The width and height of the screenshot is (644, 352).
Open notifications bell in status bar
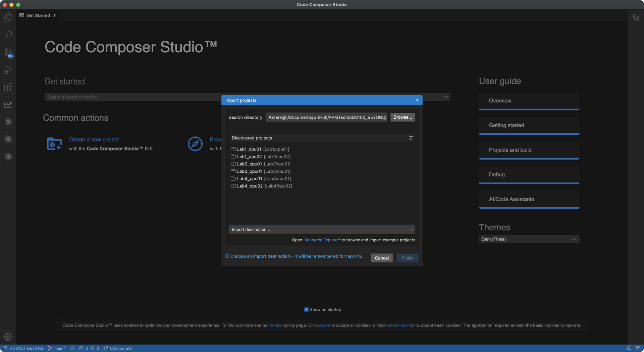click(x=629, y=348)
